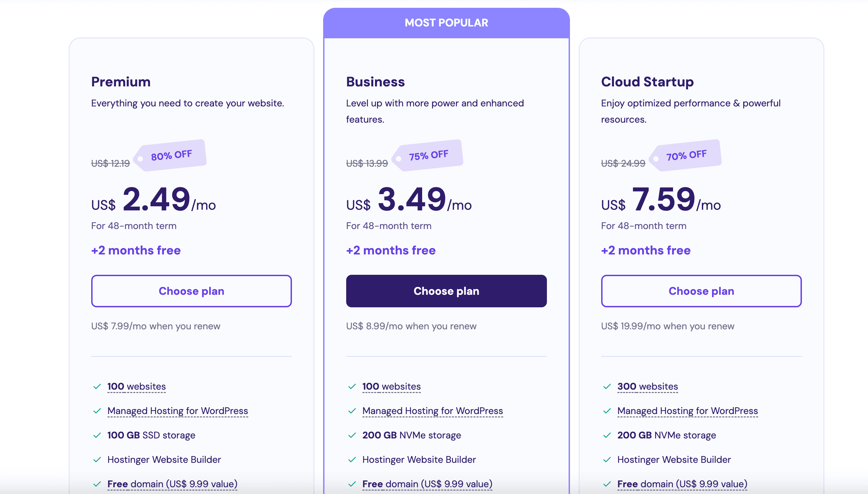
Task: Click the Premium plan title
Action: [121, 82]
